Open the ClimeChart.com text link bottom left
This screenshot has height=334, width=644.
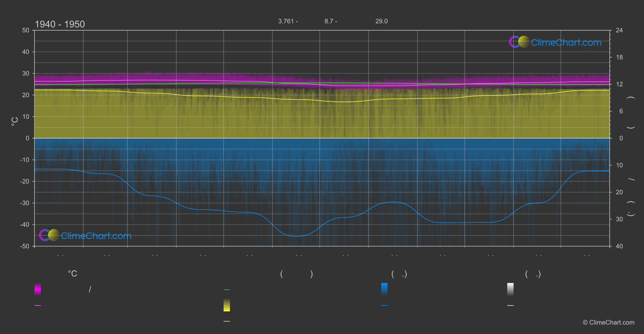[x=96, y=236]
